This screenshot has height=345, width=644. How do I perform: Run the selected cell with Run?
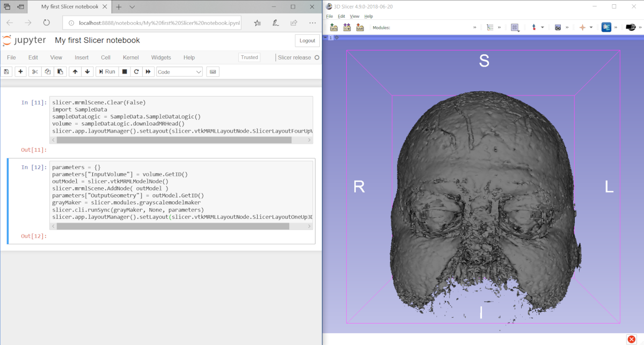[x=106, y=71]
